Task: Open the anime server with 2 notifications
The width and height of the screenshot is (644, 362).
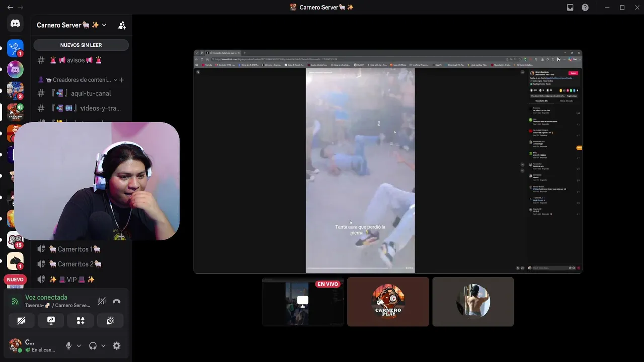Action: point(15,90)
